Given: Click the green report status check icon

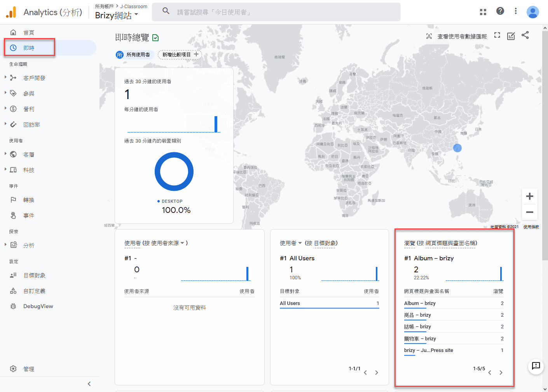Looking at the screenshot, I should tap(155, 38).
